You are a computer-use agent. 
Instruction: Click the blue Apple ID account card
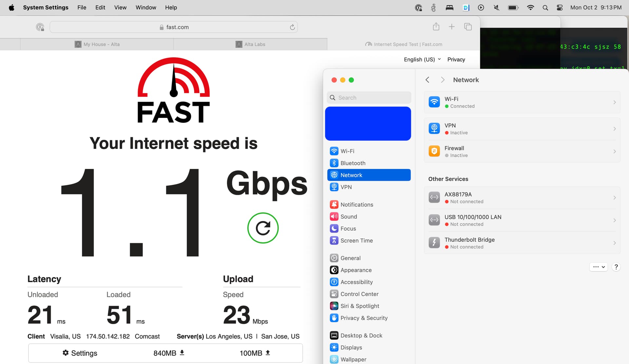(368, 123)
